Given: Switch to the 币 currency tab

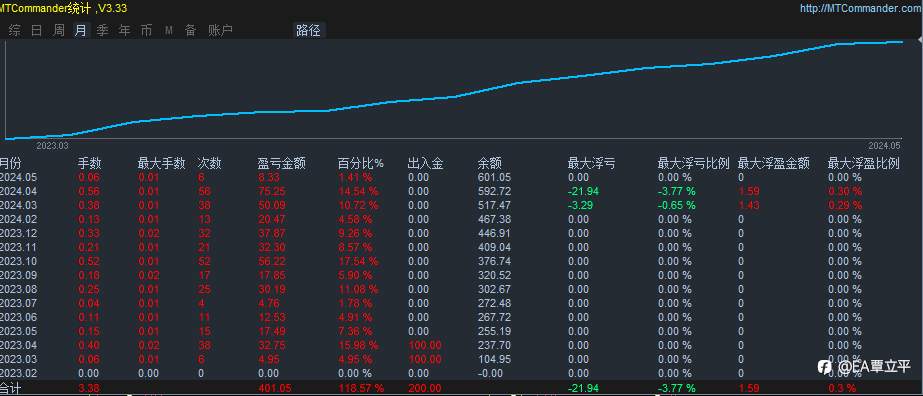Looking at the screenshot, I should point(146,31).
